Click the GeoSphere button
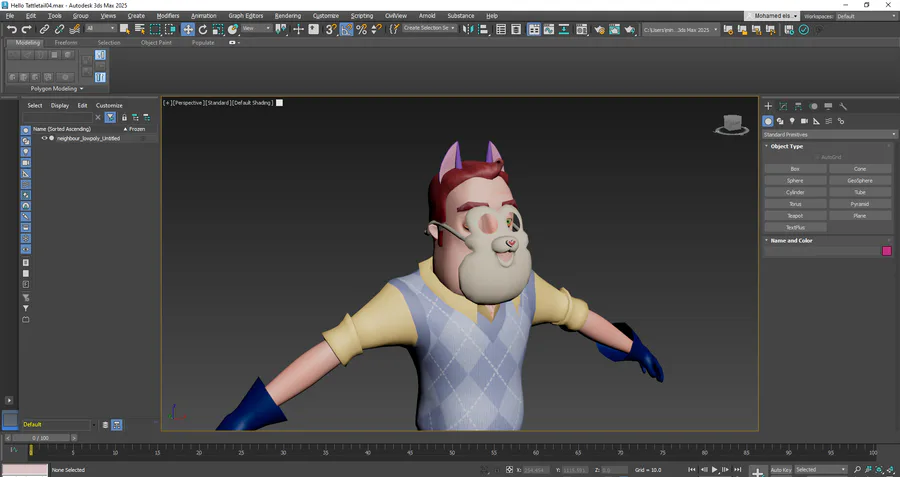The image size is (900, 477). click(x=860, y=181)
